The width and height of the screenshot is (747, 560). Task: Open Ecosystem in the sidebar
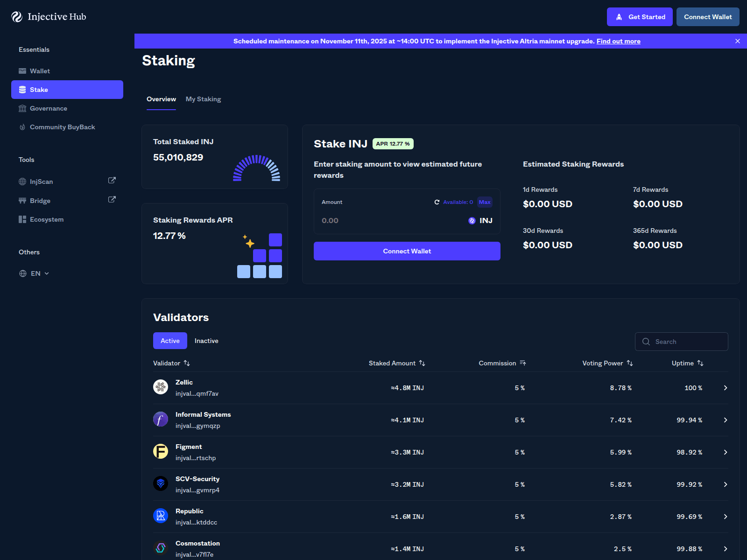[x=67, y=219]
